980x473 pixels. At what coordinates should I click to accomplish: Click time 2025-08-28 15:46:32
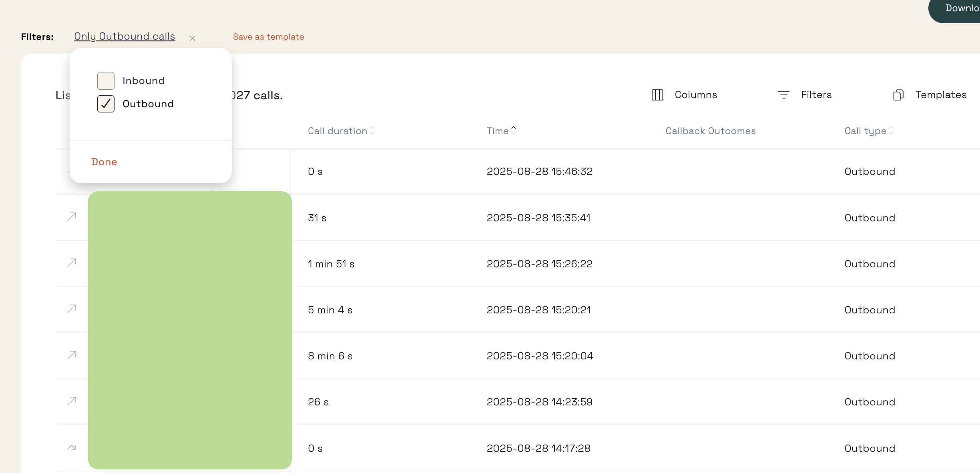point(540,172)
